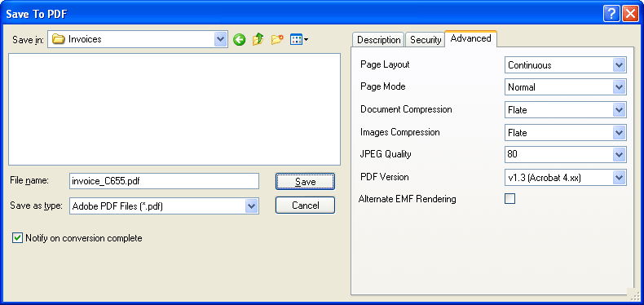The height and width of the screenshot is (305, 644).
Task: Create a new folder
Action: [x=277, y=39]
